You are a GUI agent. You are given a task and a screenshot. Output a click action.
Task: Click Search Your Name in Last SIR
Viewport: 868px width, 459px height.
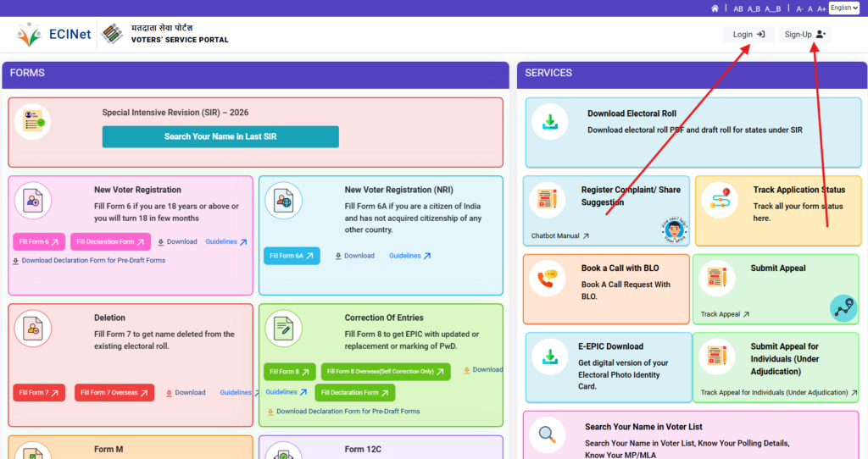click(x=220, y=136)
